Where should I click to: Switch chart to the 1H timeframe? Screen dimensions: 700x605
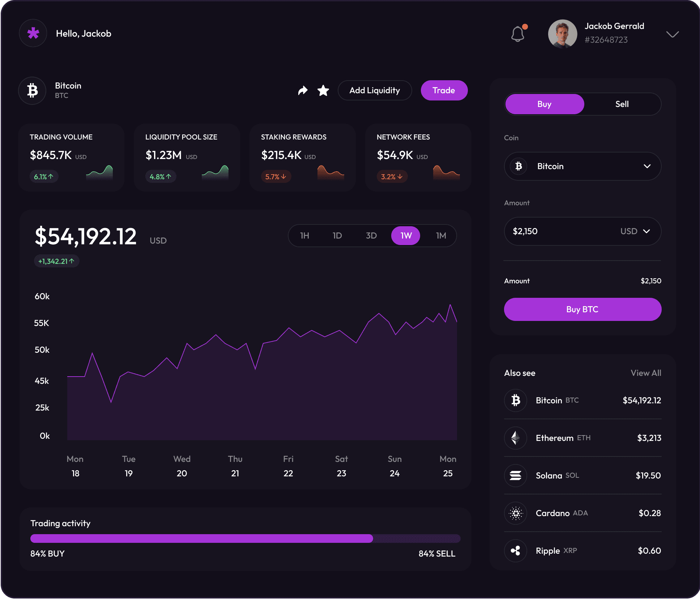click(x=305, y=235)
